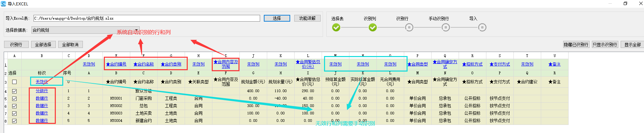Open the ★合同确定方式 column link
644x133 pixels.
tap(445, 64)
